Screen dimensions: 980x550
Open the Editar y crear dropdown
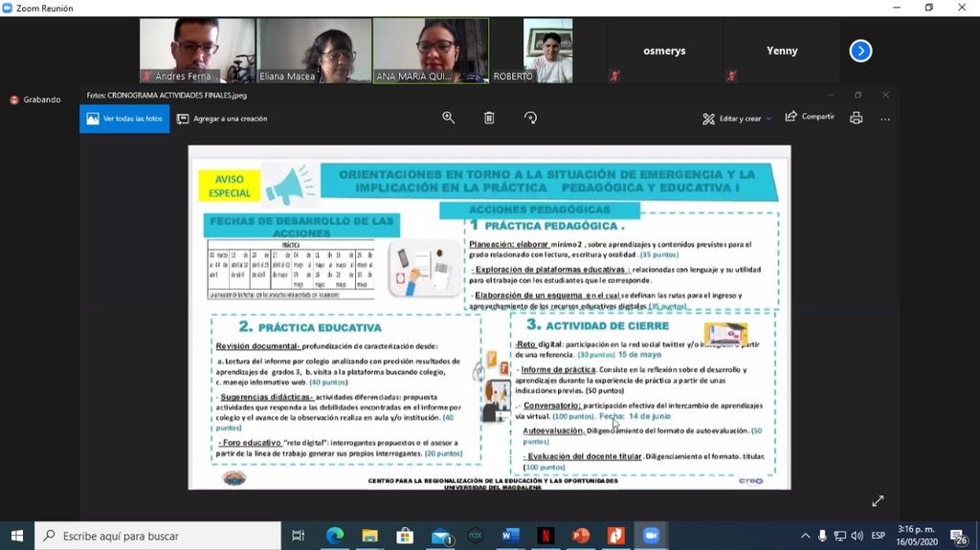(737, 119)
